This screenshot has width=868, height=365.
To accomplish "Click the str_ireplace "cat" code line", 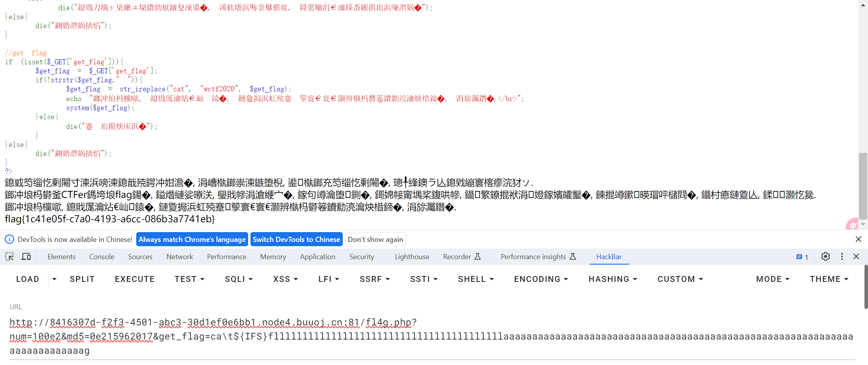I will pyautogui.click(x=179, y=89).
